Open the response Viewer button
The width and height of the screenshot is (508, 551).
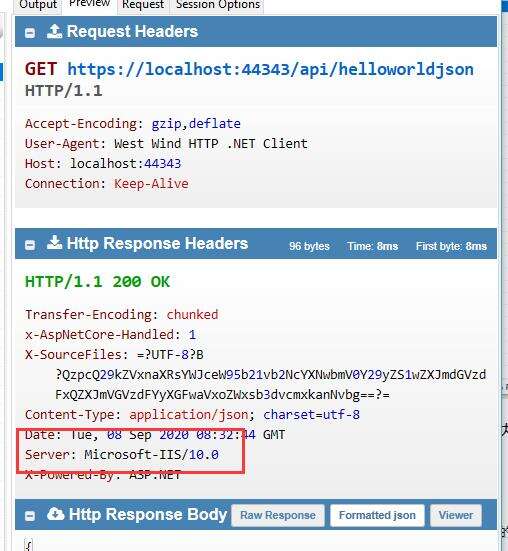[x=456, y=516]
